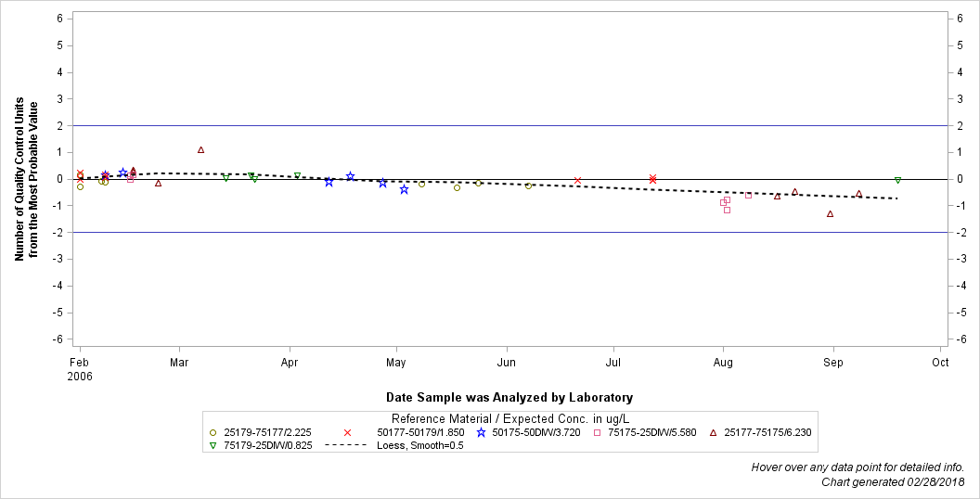
Task: Pick the olive circle point in early June
Action: pyautogui.click(x=528, y=186)
